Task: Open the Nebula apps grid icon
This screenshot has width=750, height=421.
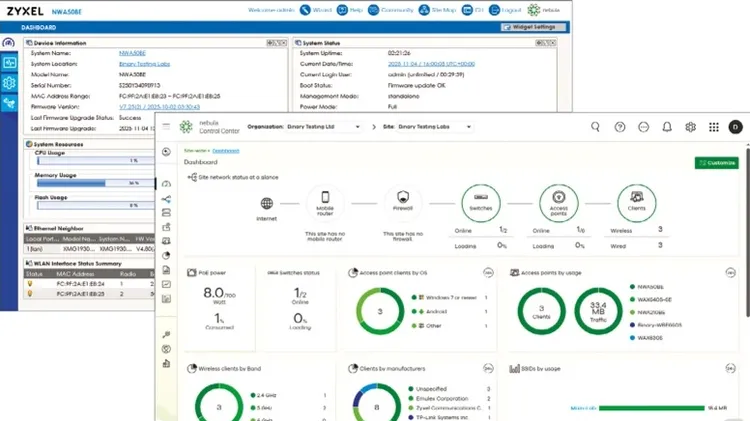Action: (713, 127)
